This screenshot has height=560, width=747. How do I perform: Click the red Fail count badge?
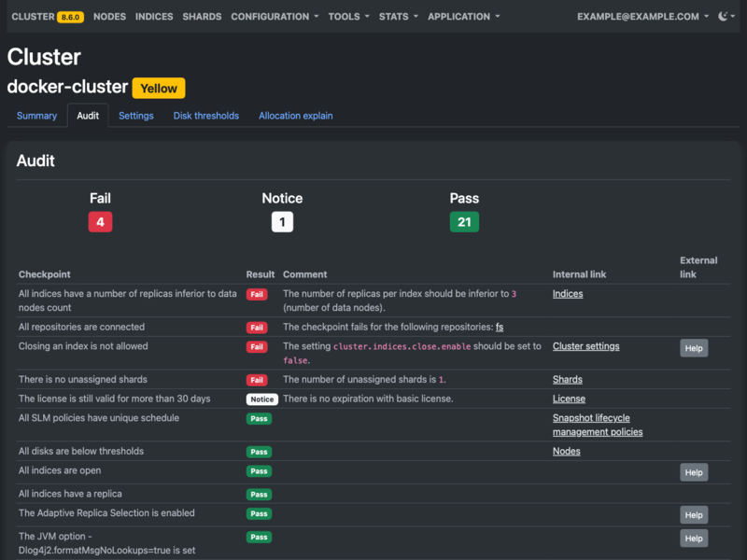(x=100, y=221)
